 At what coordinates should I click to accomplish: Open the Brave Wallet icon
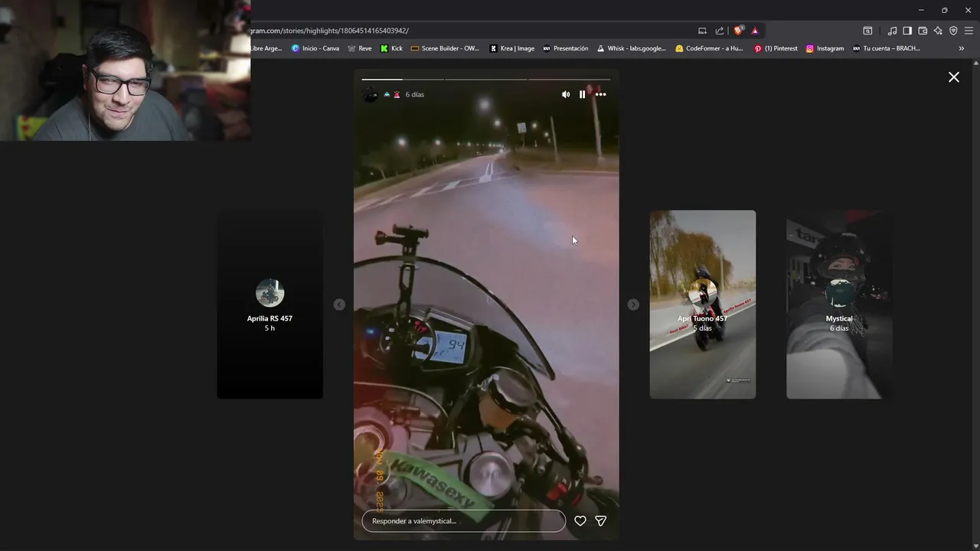[x=923, y=31]
